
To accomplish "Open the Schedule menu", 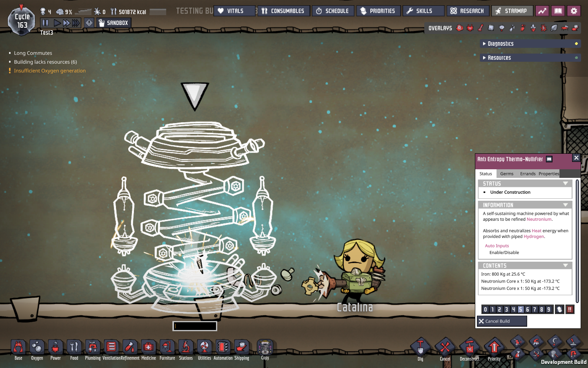I will [x=333, y=11].
